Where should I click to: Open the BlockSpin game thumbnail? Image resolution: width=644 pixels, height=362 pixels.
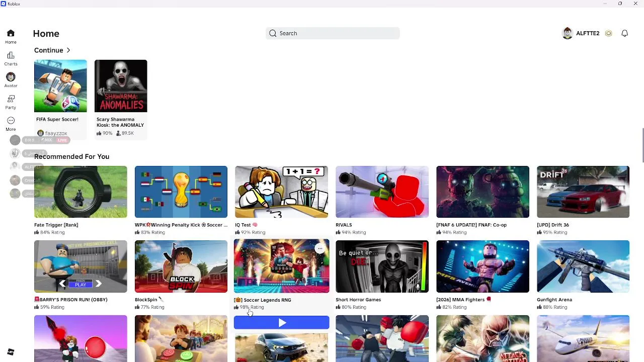[x=181, y=266]
